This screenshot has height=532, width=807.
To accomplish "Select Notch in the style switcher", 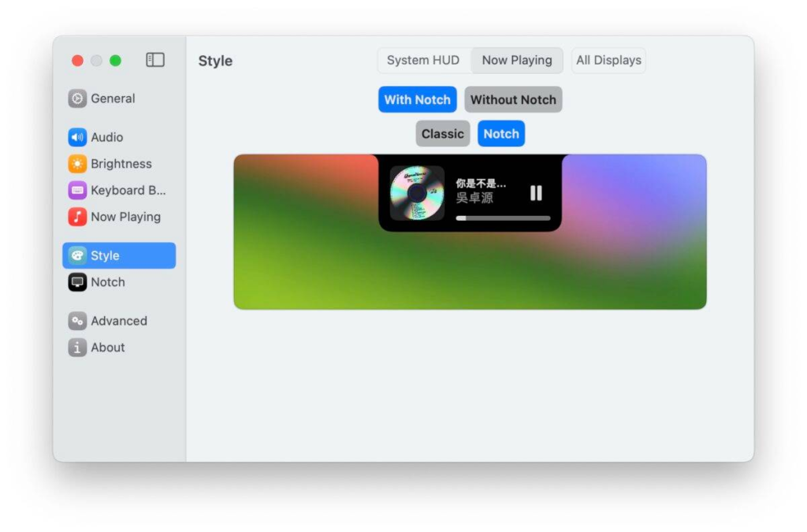I will click(501, 133).
